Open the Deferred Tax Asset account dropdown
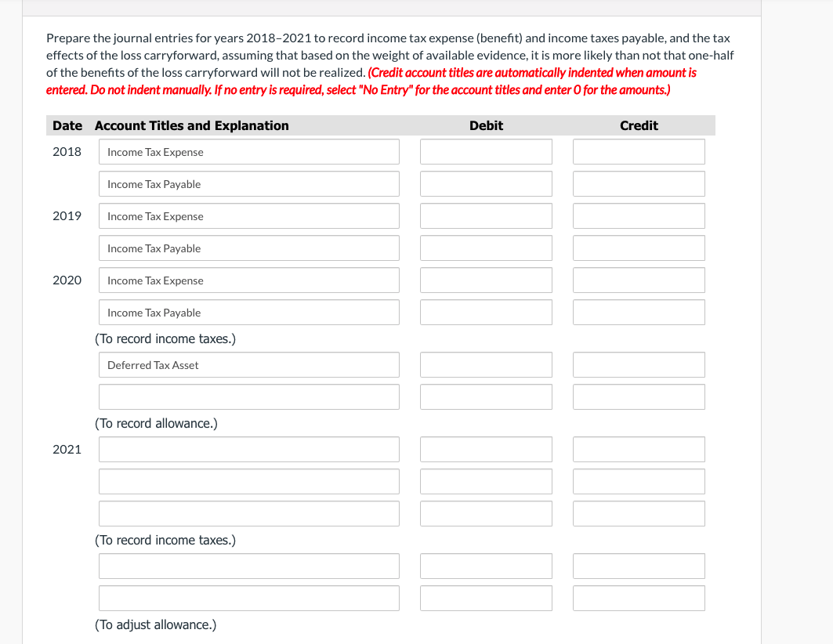Viewport: 833px width, 644px height. coord(248,364)
